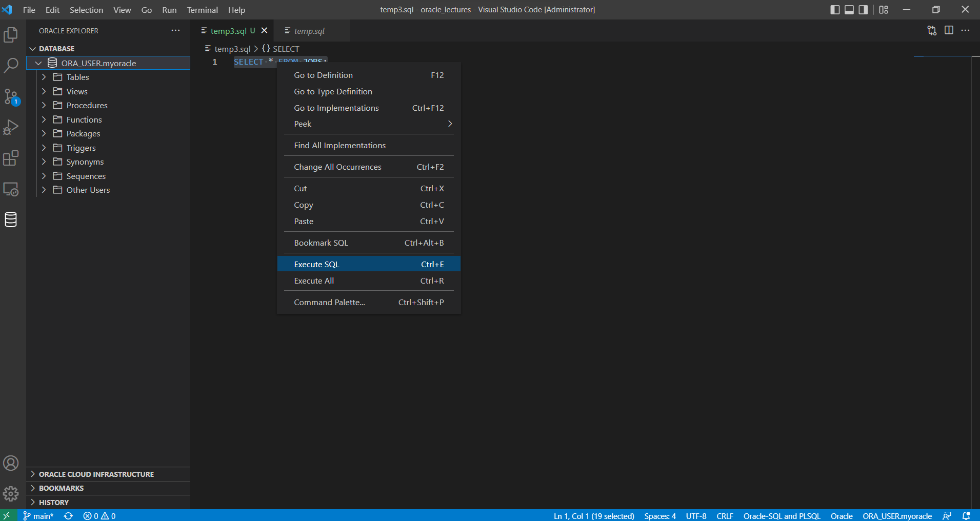980x521 pixels.
Task: Click the Oracle Explorer more actions ellipsis
Action: pyautogui.click(x=175, y=31)
